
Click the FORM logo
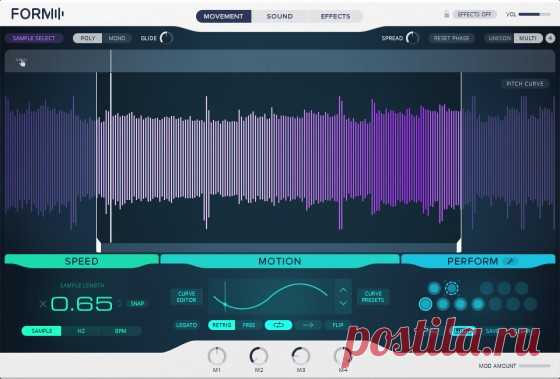[x=37, y=14]
